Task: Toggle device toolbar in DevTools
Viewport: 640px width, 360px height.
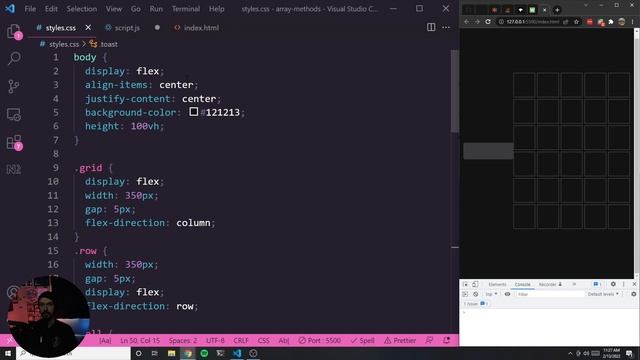Action: pos(475,284)
